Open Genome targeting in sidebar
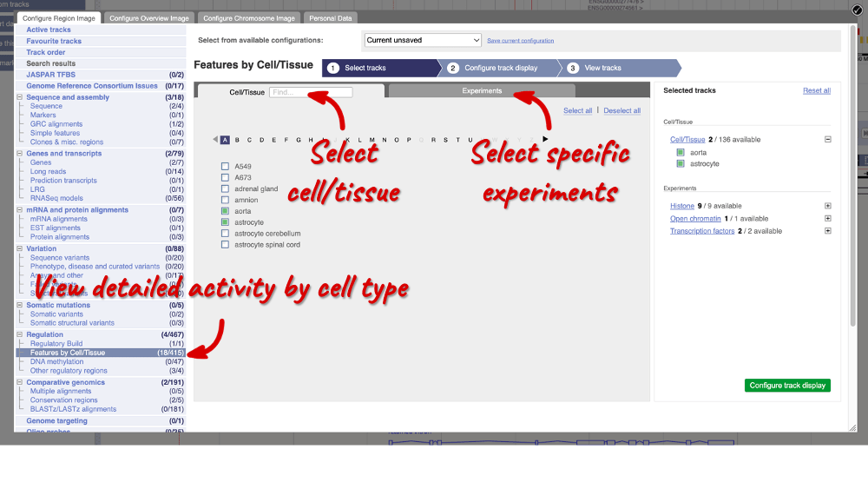The width and height of the screenshot is (868, 489). [x=56, y=421]
